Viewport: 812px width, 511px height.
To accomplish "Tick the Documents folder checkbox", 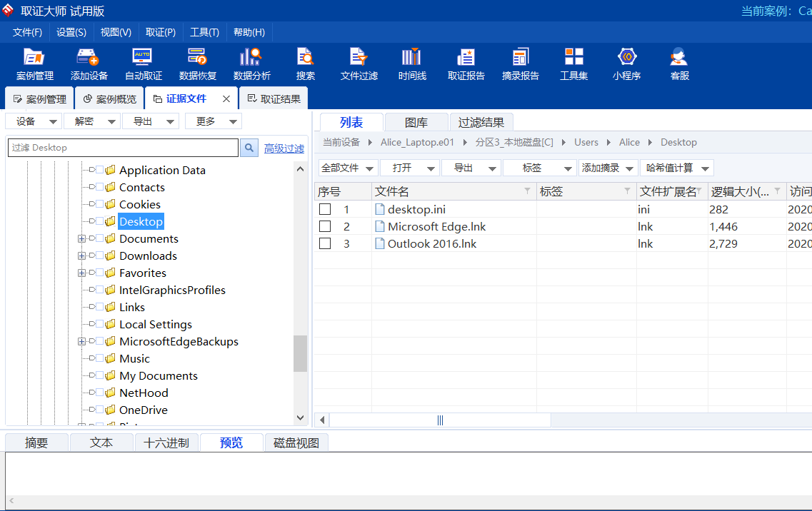I will (x=99, y=238).
